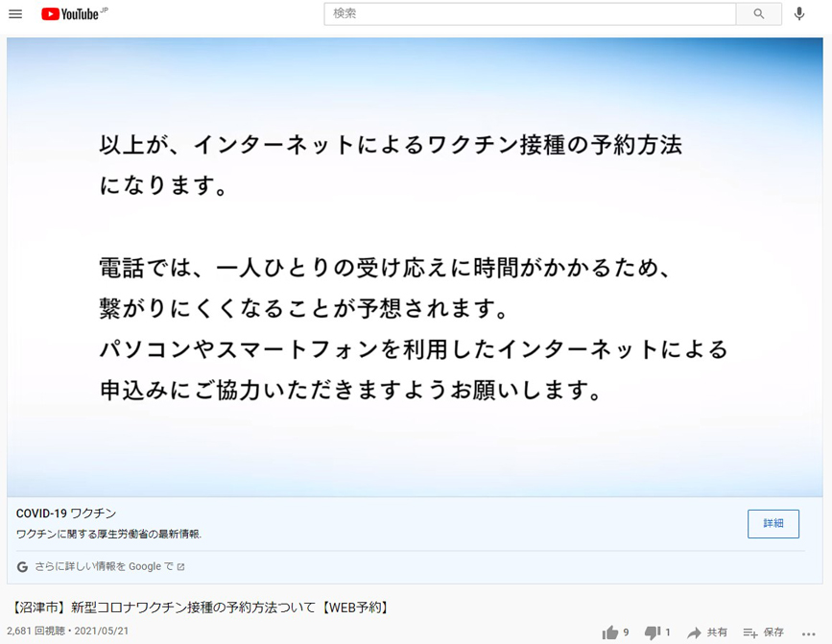Go to YouTube home via logo
Image resolution: width=832 pixels, height=644 pixels.
click(x=74, y=13)
